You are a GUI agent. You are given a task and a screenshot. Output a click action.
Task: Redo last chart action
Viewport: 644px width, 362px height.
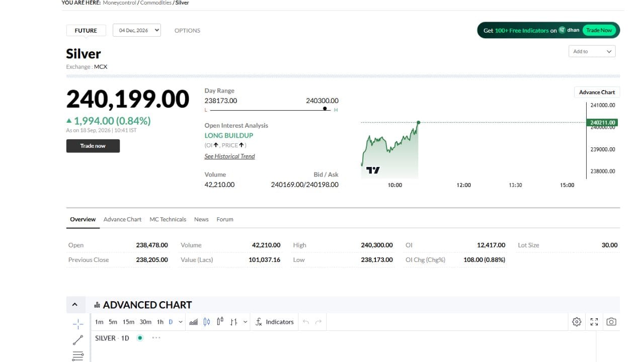click(318, 322)
